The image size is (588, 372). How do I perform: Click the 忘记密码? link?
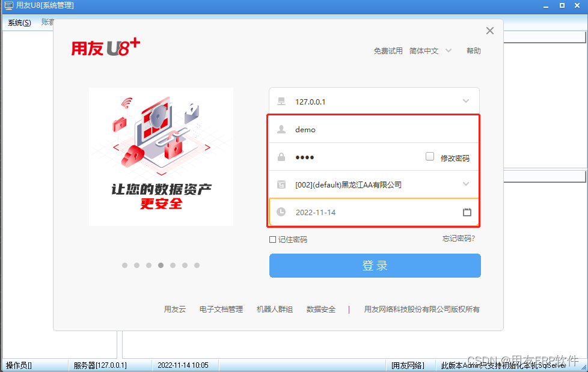(x=459, y=239)
